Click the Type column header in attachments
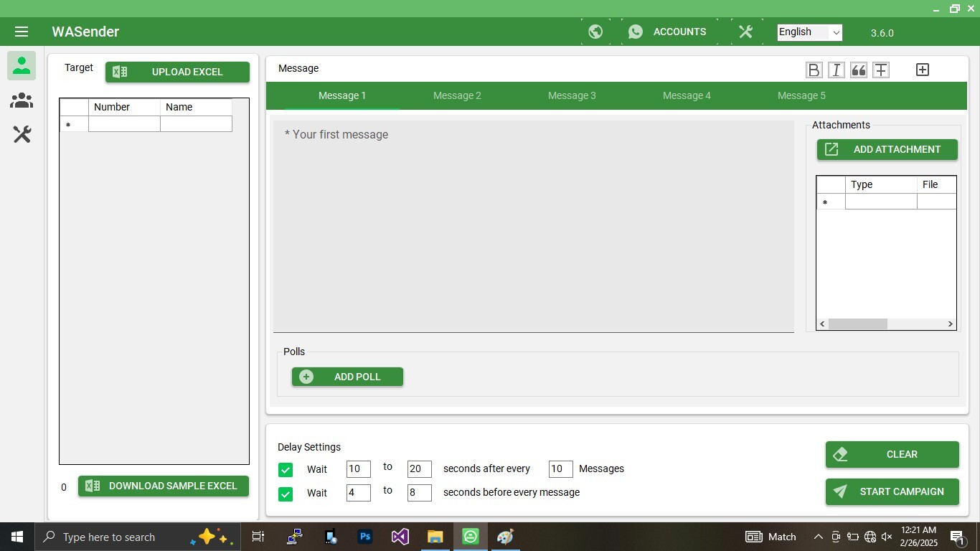The height and width of the screenshot is (551, 980). 881,184
